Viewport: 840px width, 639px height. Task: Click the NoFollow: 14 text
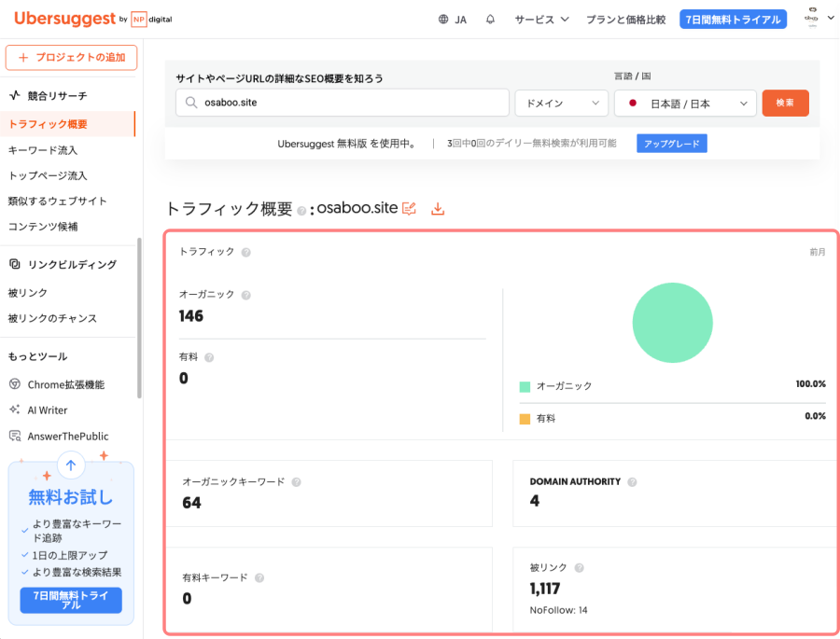pos(558,610)
